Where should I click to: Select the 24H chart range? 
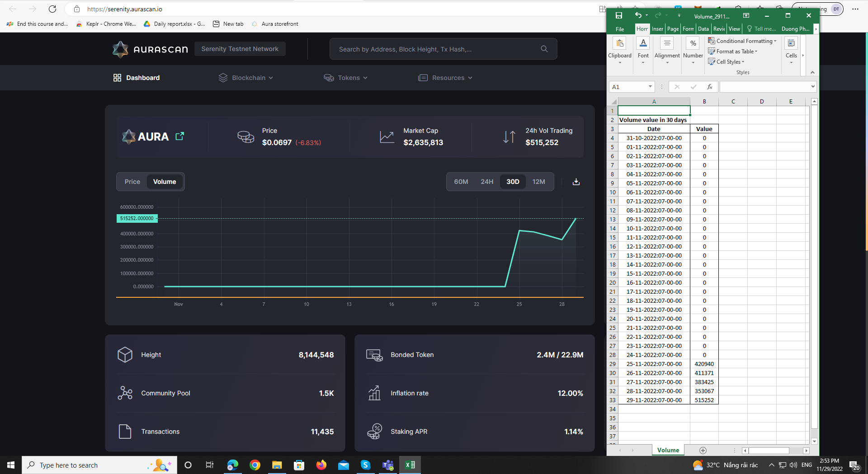487,181
